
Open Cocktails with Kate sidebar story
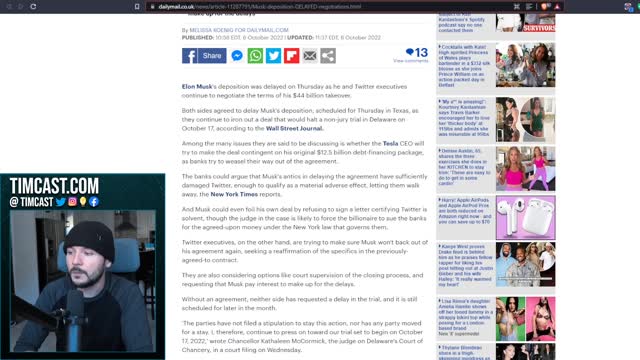(x=464, y=66)
